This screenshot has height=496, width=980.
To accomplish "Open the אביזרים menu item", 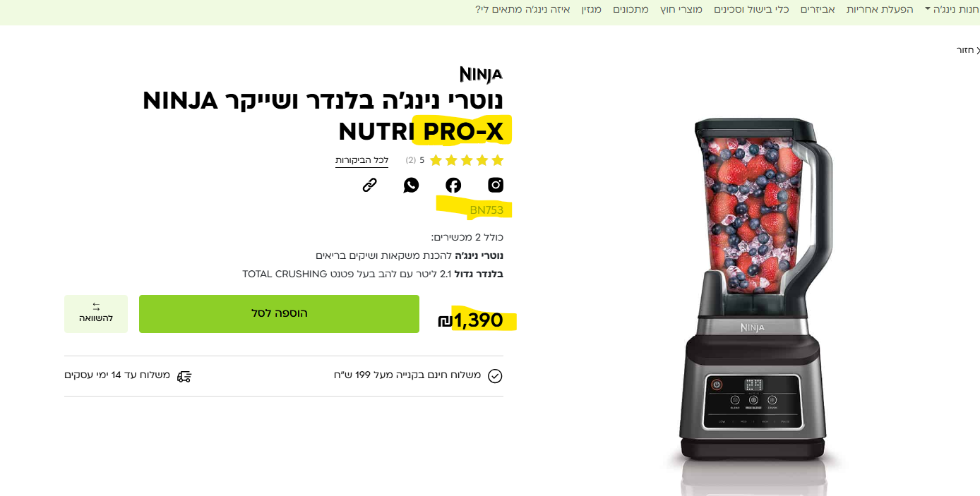I will point(818,9).
